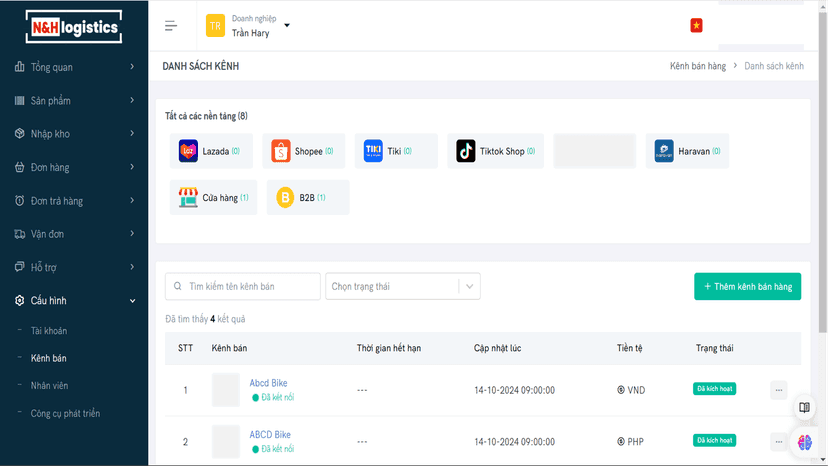Click the Cấu hình gear icon

click(x=20, y=300)
